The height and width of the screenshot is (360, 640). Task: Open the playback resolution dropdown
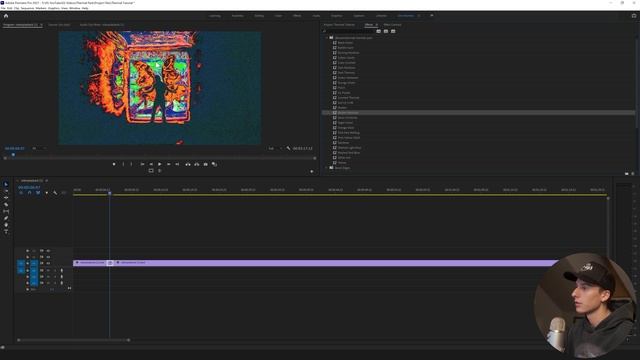(x=275, y=148)
